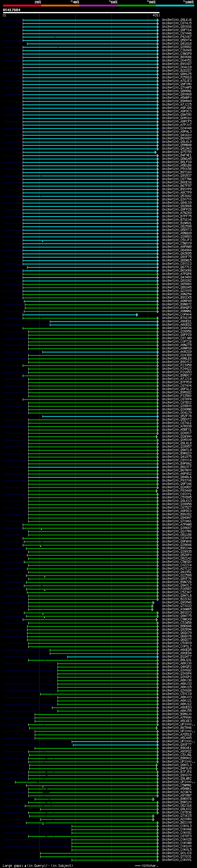Click the UniRef100_C0K0L3 label
The height and width of the screenshot is (868, 197).
177,826
